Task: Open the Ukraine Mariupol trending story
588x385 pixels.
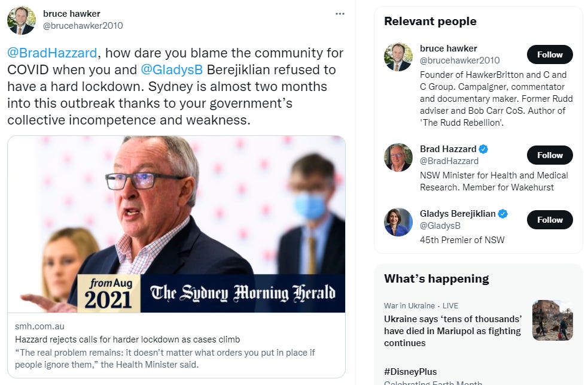Action: [453, 331]
